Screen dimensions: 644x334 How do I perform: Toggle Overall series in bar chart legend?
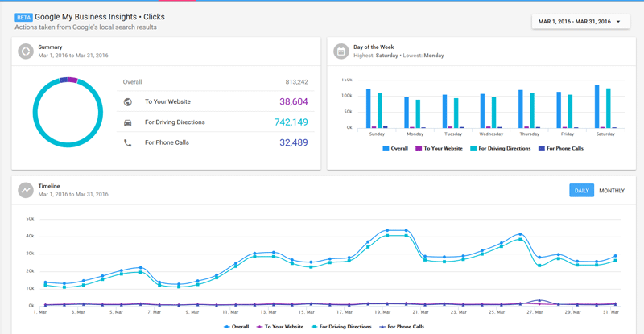tap(395, 148)
